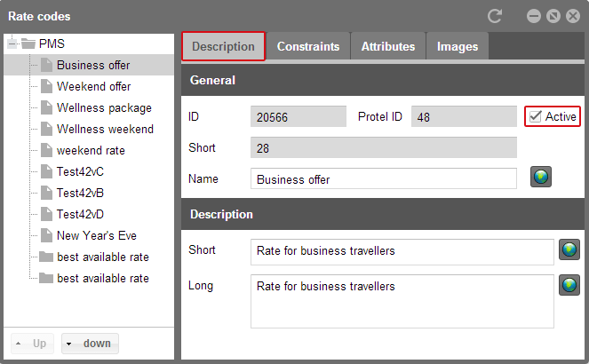Click folder icon of first best available rate
The image size is (589, 364).
point(46,257)
